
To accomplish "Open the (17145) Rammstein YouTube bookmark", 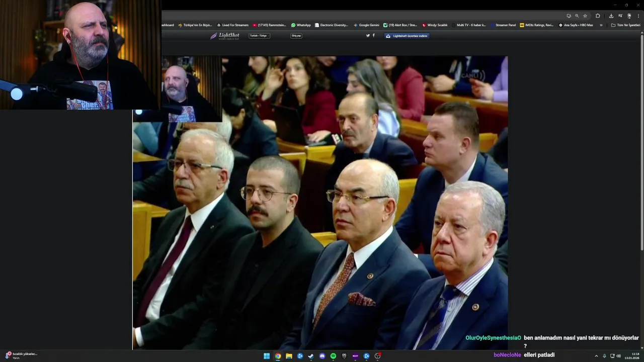I will pyautogui.click(x=269, y=25).
